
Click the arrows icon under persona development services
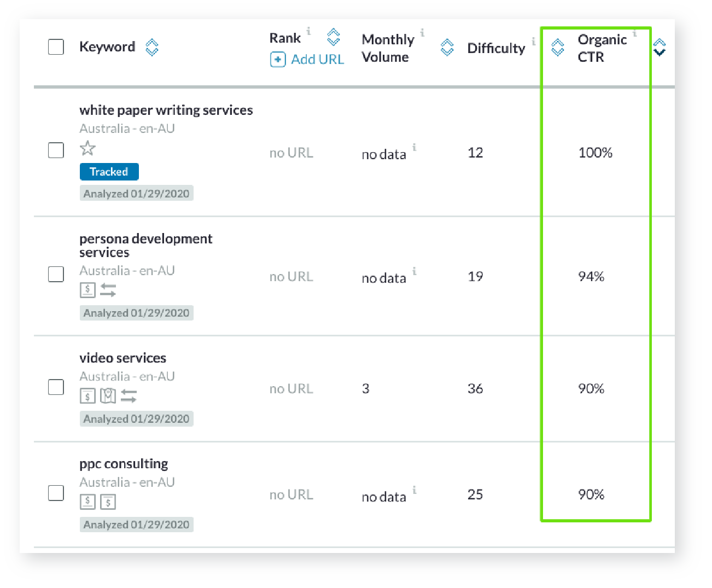click(108, 290)
